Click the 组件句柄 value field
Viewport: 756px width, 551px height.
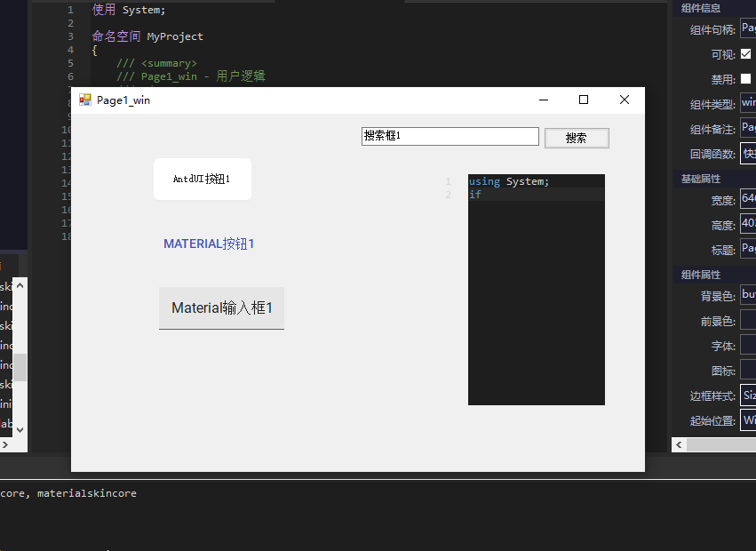748,28
